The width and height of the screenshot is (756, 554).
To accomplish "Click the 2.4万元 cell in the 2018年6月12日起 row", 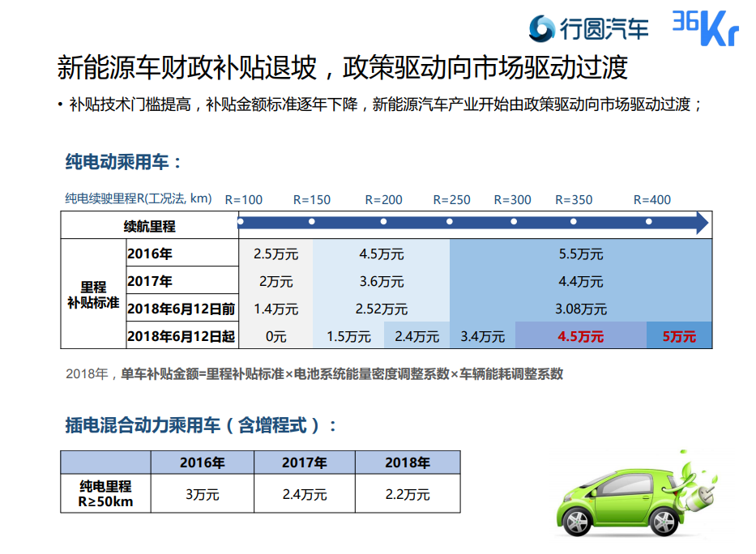I will 417,336.
